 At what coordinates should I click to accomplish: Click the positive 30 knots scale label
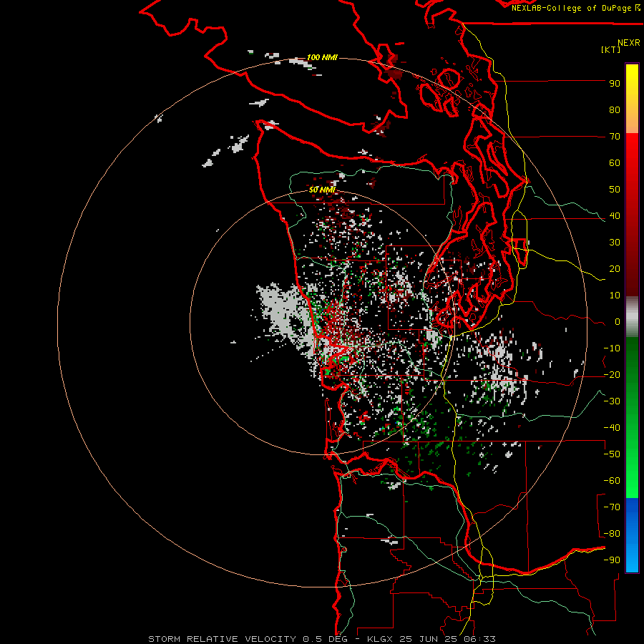pyautogui.click(x=615, y=243)
